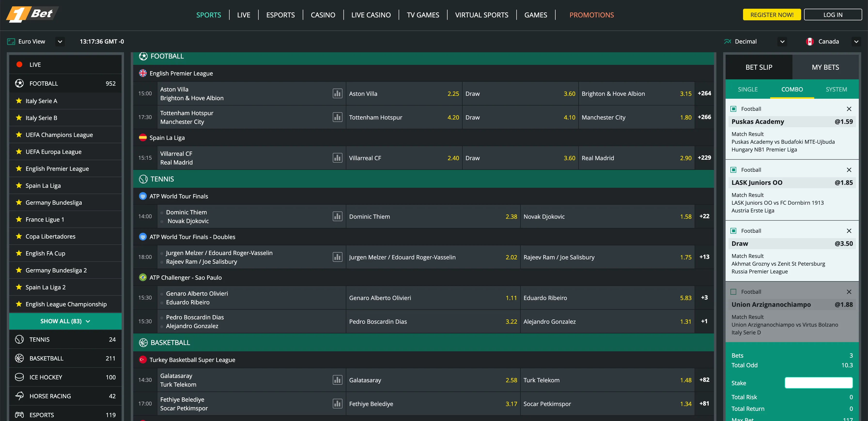Uncheck the Draw @3.50 bet checkbox

[x=733, y=231]
